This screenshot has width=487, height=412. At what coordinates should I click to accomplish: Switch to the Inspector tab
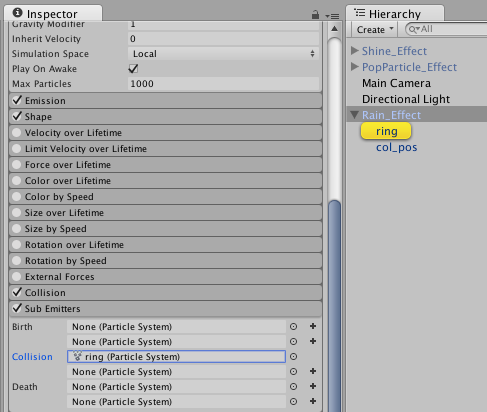[53, 14]
